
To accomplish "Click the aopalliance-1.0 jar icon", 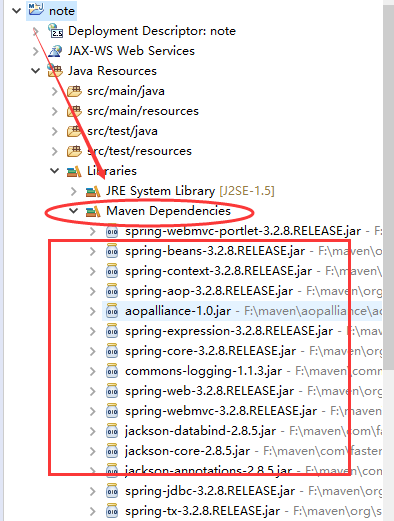I will [112, 311].
